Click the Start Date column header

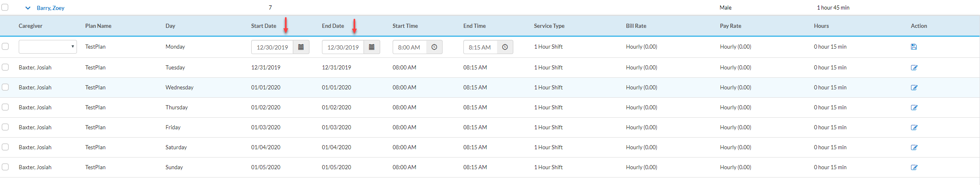[x=263, y=26]
